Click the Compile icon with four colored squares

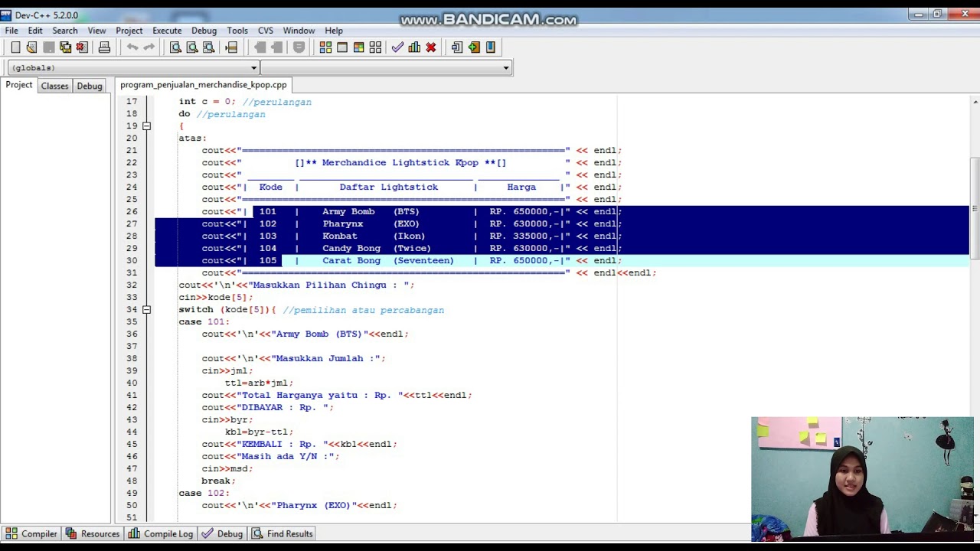coord(325,47)
